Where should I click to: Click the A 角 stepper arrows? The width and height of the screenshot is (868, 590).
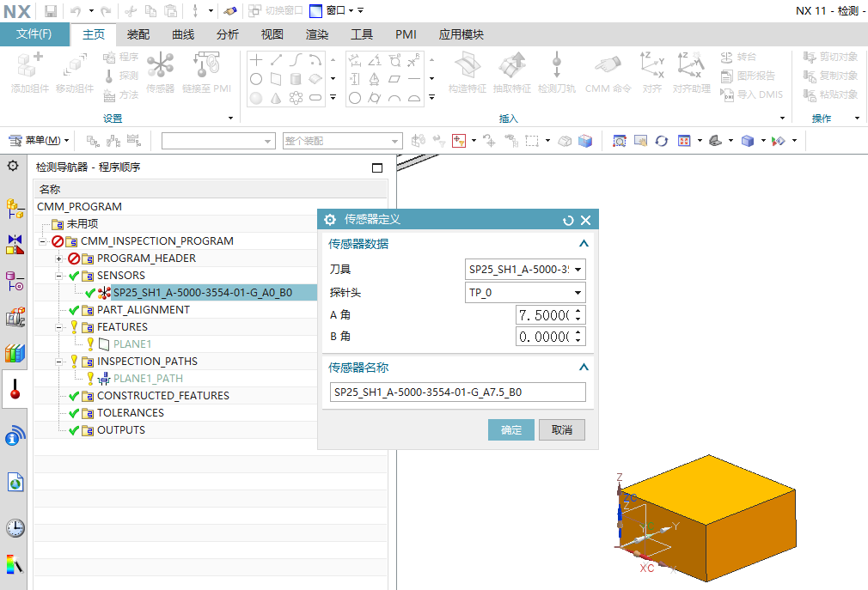(578, 315)
